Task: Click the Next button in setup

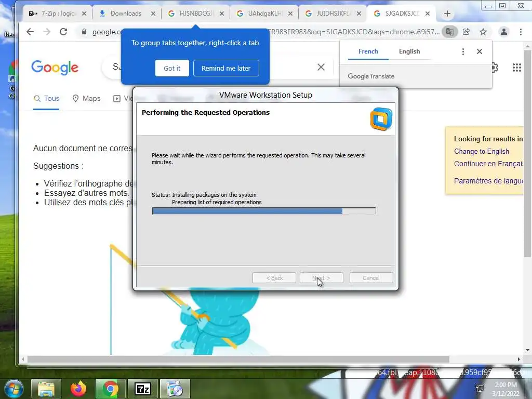Action: click(321, 278)
